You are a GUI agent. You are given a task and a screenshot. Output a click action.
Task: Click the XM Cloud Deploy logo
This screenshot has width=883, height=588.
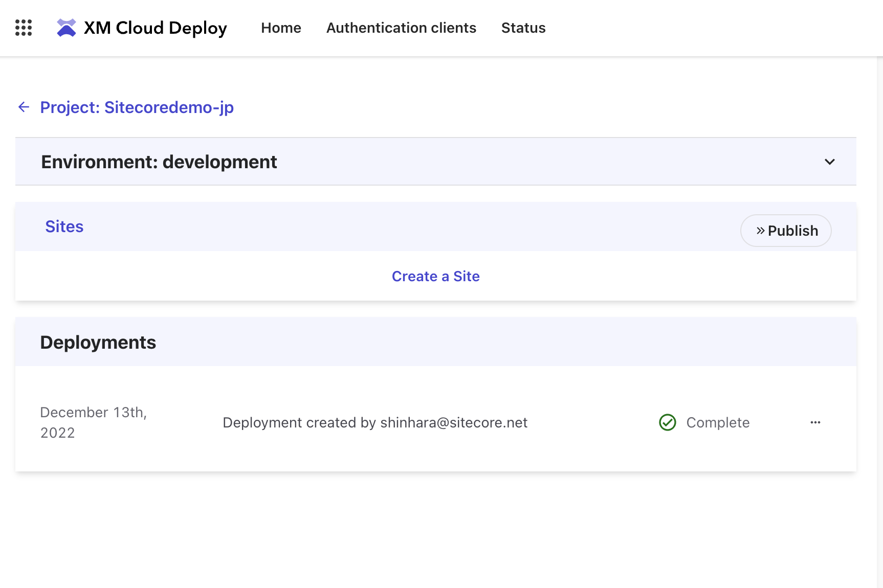66,28
